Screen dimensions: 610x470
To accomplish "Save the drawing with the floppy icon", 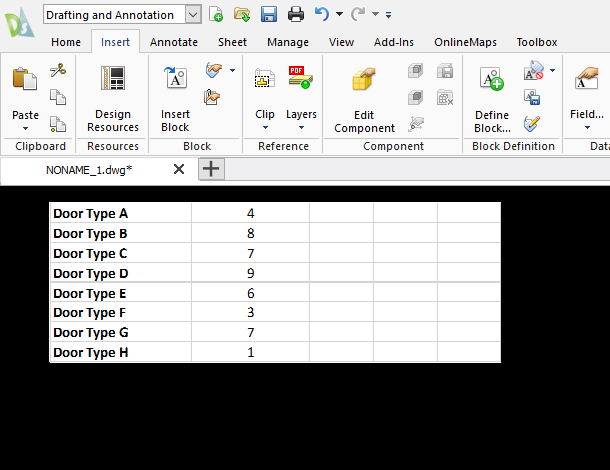I will 269,14.
